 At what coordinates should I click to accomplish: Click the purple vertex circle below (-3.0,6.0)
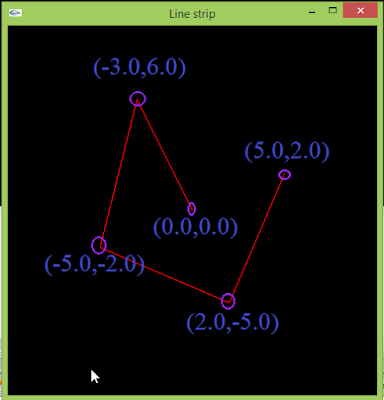(x=138, y=99)
